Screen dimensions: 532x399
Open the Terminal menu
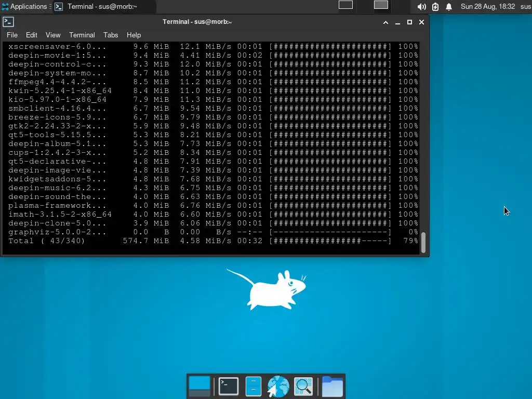[x=82, y=35]
